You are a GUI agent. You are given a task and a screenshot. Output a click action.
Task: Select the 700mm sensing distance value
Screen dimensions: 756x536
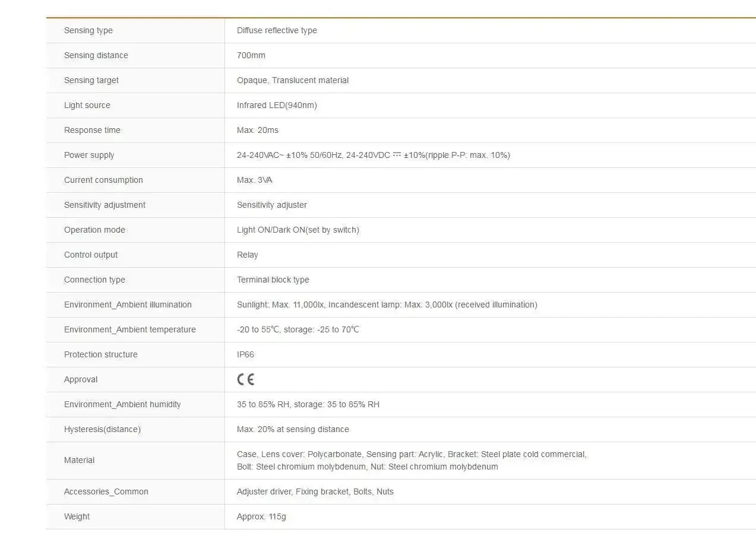click(x=251, y=55)
